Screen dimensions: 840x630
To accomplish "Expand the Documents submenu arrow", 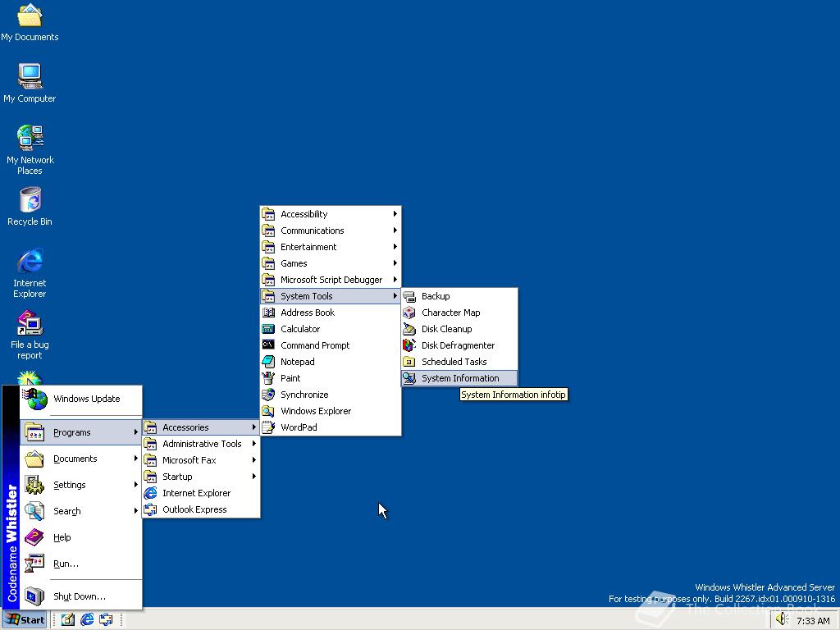I will pos(136,459).
